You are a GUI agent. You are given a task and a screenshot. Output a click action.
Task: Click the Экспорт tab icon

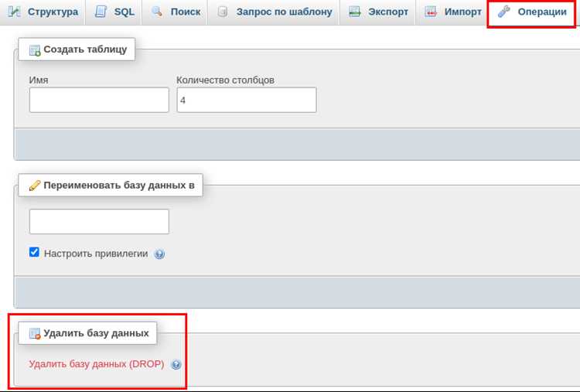click(355, 12)
